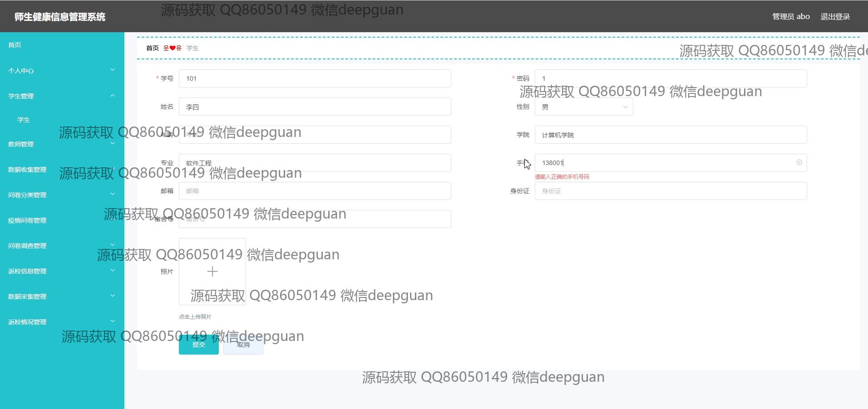The width and height of the screenshot is (868, 409).
Task: Click 学生 breadcrumb item
Action: tap(192, 48)
